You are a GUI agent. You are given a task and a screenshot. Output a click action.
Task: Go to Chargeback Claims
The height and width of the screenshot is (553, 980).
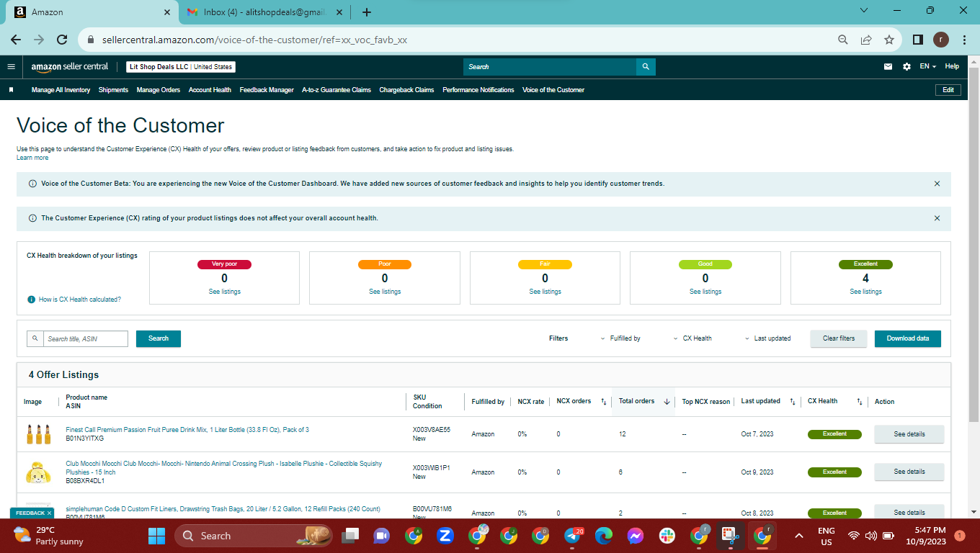coord(406,90)
